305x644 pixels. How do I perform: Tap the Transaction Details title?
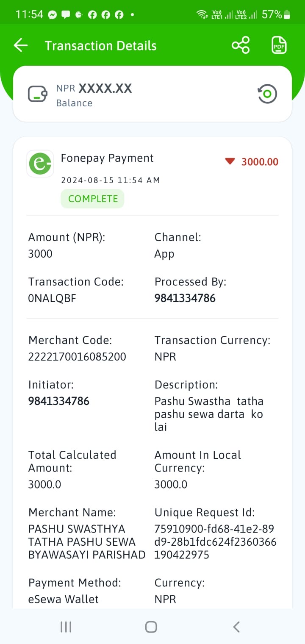tap(101, 46)
